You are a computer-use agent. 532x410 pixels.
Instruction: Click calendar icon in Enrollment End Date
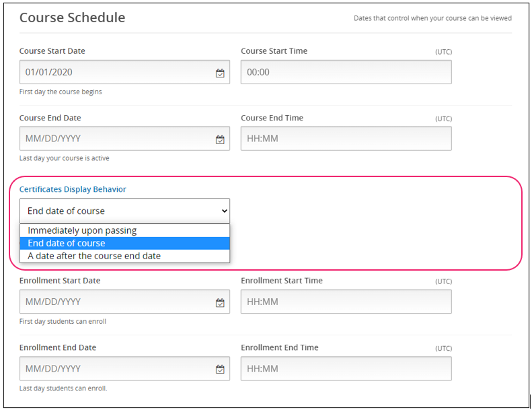tap(220, 369)
